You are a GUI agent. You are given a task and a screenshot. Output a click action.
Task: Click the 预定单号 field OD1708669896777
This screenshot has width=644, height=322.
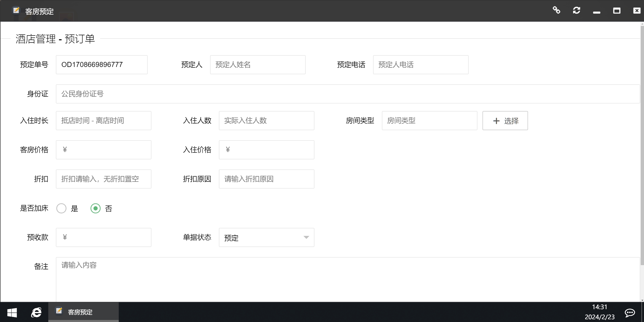102,65
